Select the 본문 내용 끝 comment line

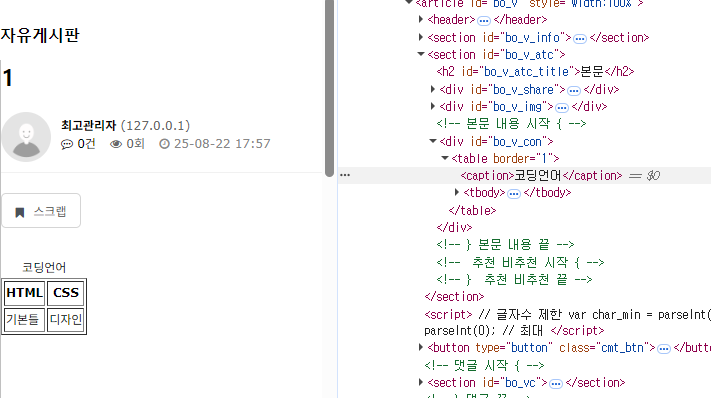coord(505,245)
